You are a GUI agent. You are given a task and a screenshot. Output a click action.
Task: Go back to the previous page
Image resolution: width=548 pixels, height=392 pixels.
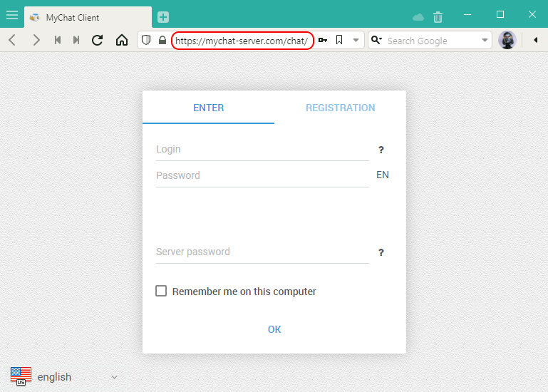(x=12, y=41)
